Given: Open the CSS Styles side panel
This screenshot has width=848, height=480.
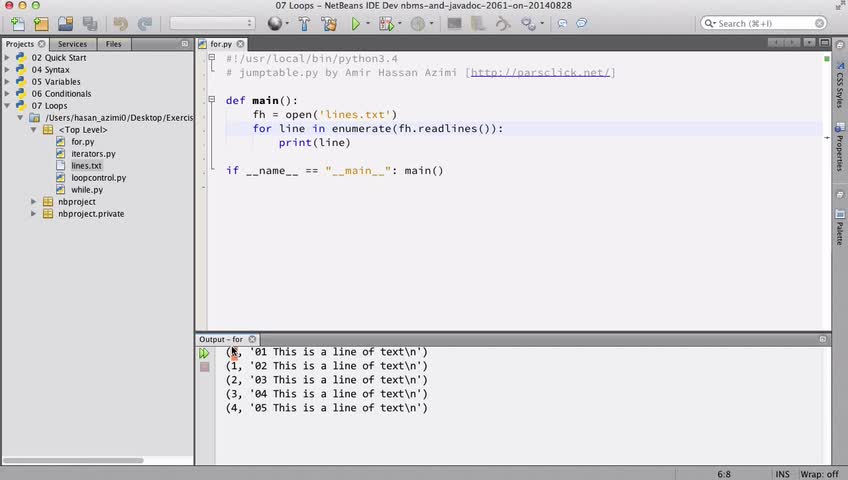Looking at the screenshot, I should tap(840, 84).
